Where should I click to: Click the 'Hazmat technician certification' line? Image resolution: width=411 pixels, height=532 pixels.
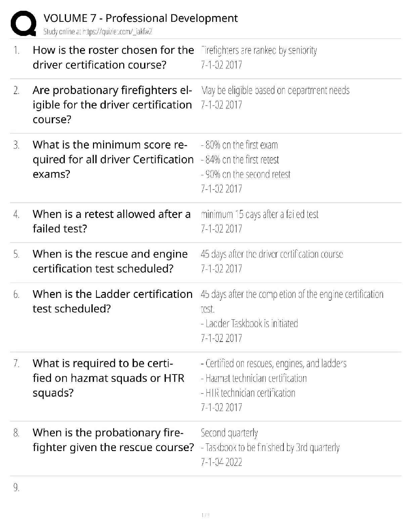(x=254, y=379)
